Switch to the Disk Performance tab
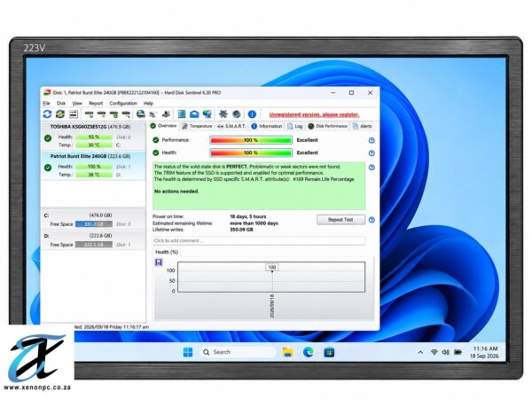Viewport: 532px width, 399px height. pyautogui.click(x=327, y=126)
